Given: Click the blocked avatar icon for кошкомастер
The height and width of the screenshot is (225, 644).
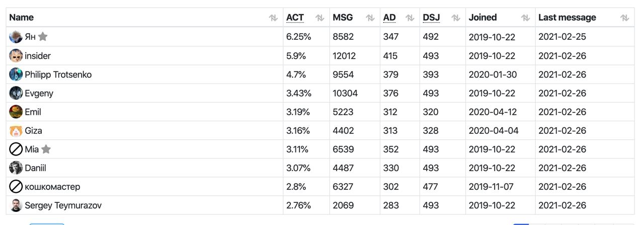Looking at the screenshot, I should pyautogui.click(x=16, y=187).
